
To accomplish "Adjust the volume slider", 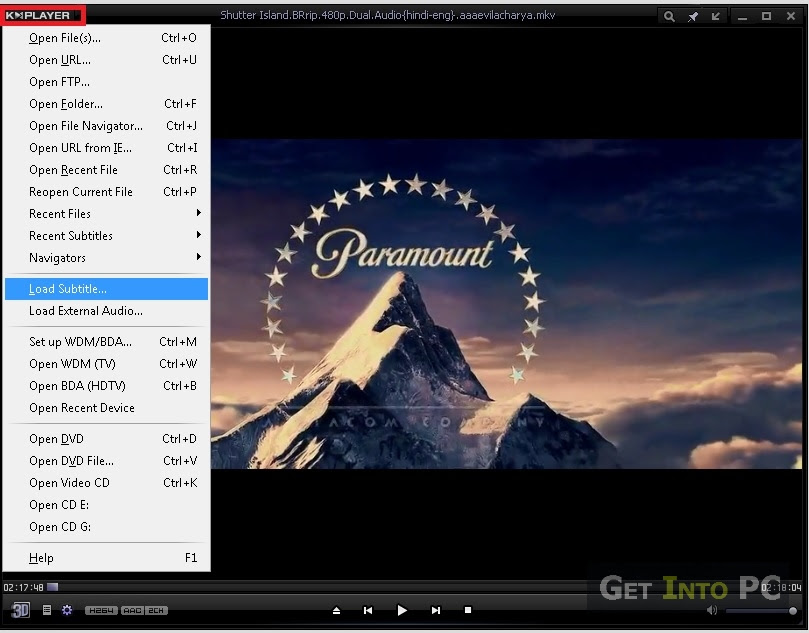I will 761,611.
